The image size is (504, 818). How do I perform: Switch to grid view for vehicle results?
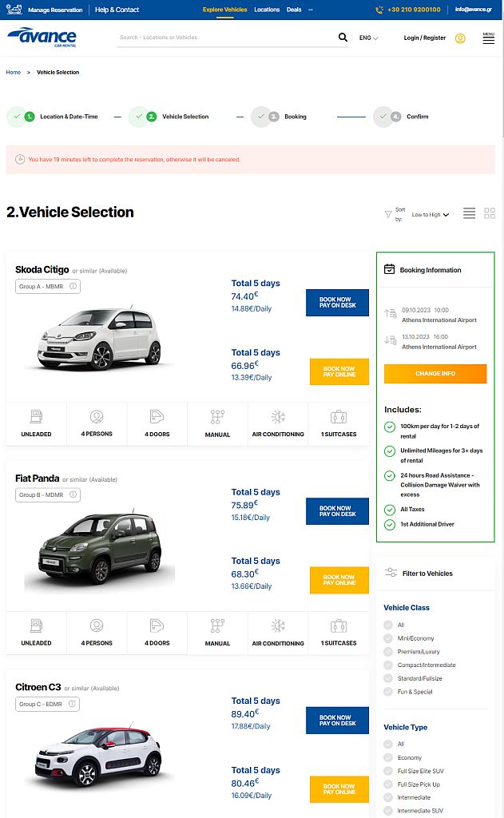point(490,213)
